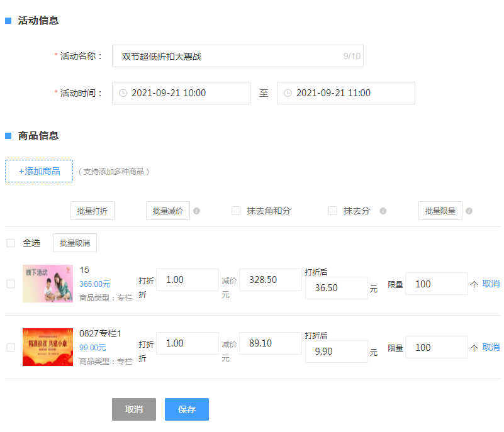Image resolution: width=504 pixels, height=432 pixels.
Task: Click the +添加商品 add product button
Action: pyautogui.click(x=39, y=170)
